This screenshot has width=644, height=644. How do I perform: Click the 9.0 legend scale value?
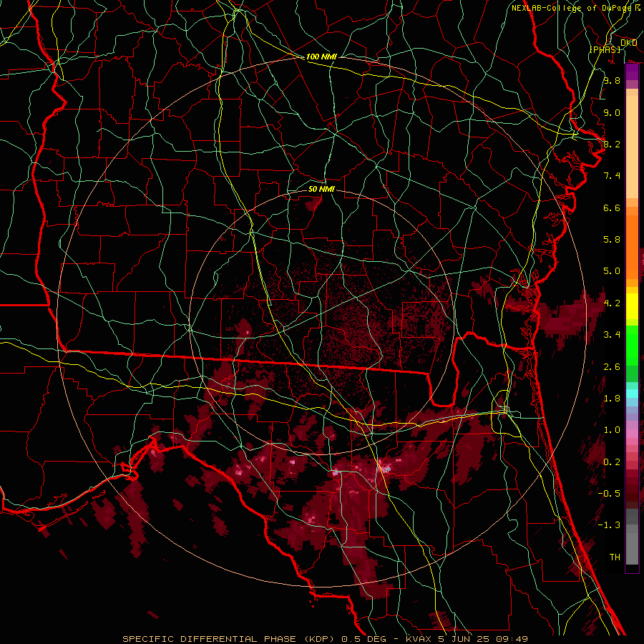[612, 112]
